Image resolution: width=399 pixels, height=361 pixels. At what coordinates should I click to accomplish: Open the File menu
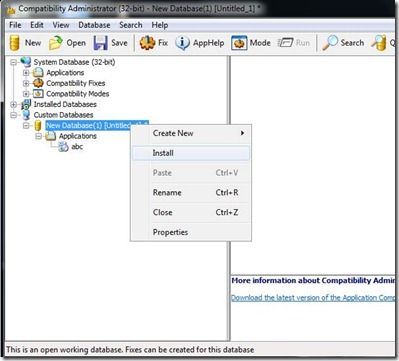pyautogui.click(x=15, y=25)
